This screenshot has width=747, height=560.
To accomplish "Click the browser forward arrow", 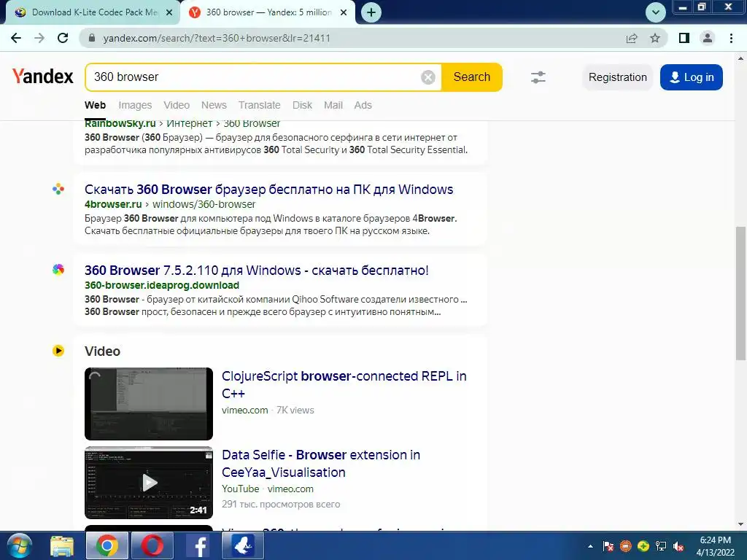I will (x=39, y=38).
